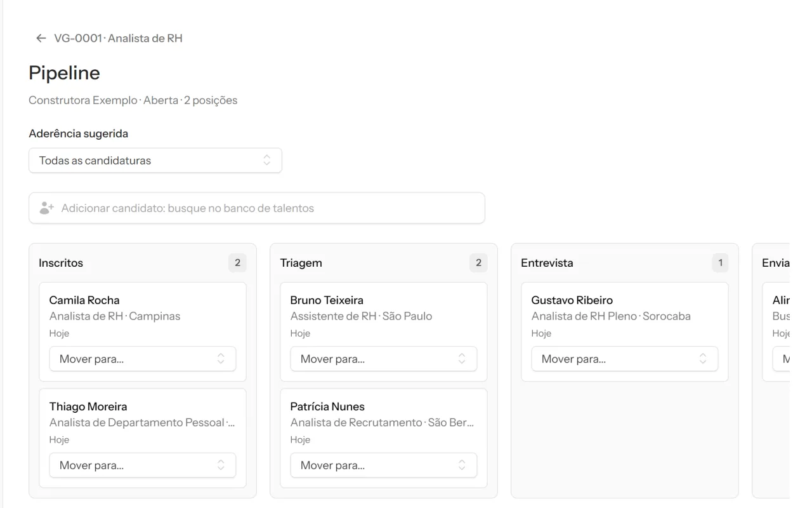
Task: Click 'Construtora Exemplo · Aberta · 2 posições' text
Action: coord(133,100)
